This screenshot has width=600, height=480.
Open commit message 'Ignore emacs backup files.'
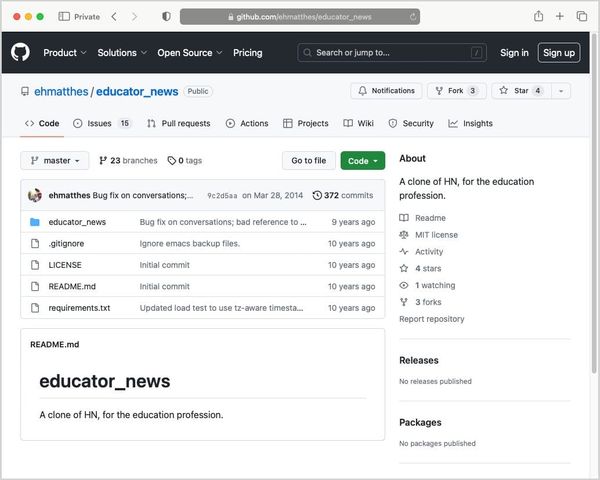click(190, 243)
